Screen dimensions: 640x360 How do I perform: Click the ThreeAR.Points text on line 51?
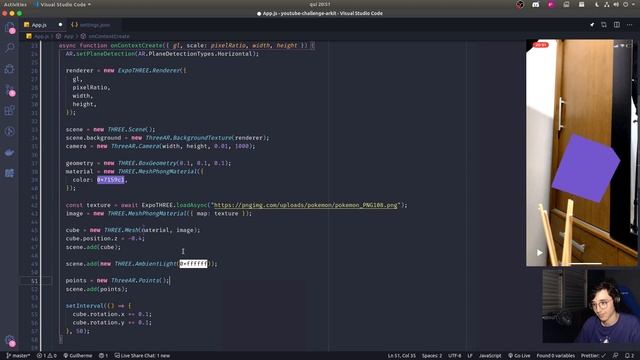pyautogui.click(x=135, y=280)
